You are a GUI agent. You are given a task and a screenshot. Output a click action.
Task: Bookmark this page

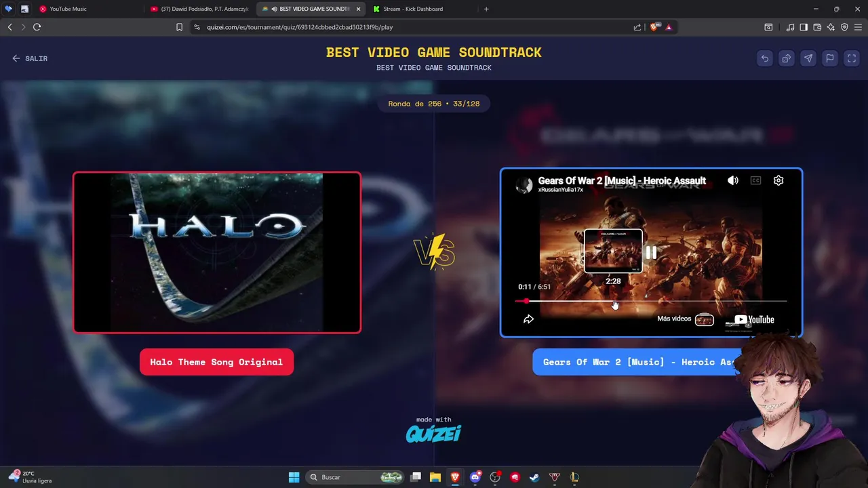pyautogui.click(x=179, y=27)
